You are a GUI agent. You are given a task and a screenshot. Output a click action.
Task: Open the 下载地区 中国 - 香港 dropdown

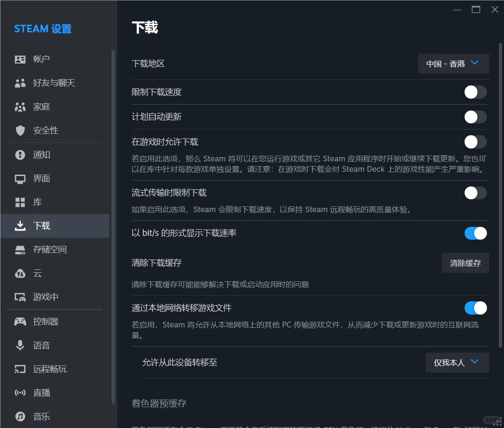click(x=454, y=64)
